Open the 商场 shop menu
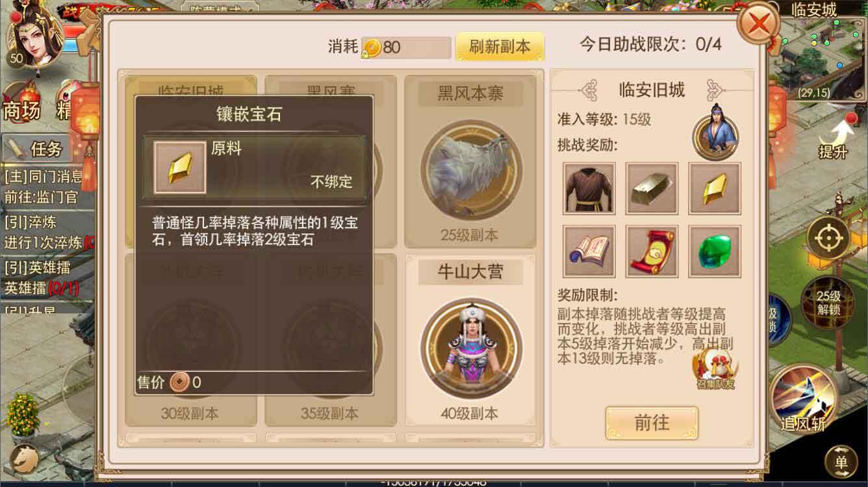Viewport: 868px width, 487px height. (21, 111)
